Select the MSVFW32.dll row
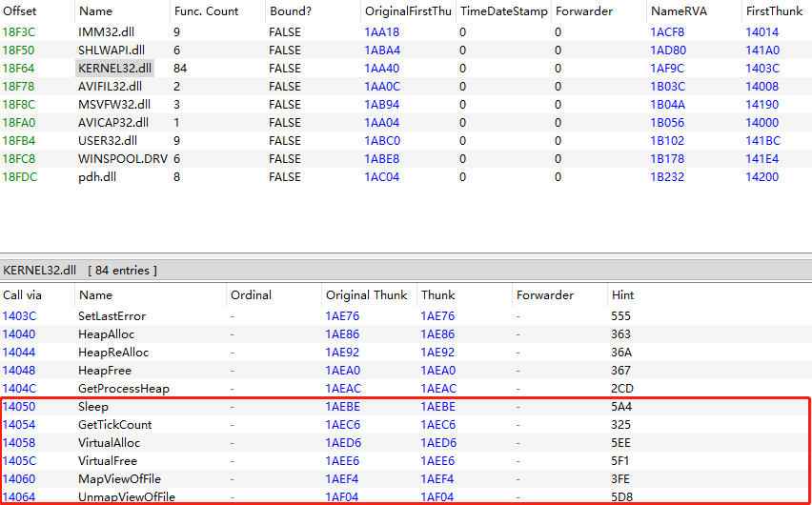The width and height of the screenshot is (812, 505). click(x=406, y=105)
